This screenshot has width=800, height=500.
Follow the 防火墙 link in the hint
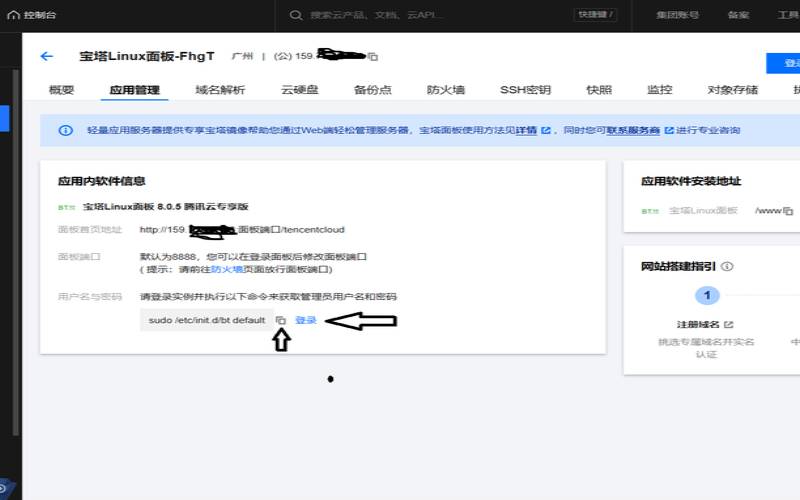228,269
